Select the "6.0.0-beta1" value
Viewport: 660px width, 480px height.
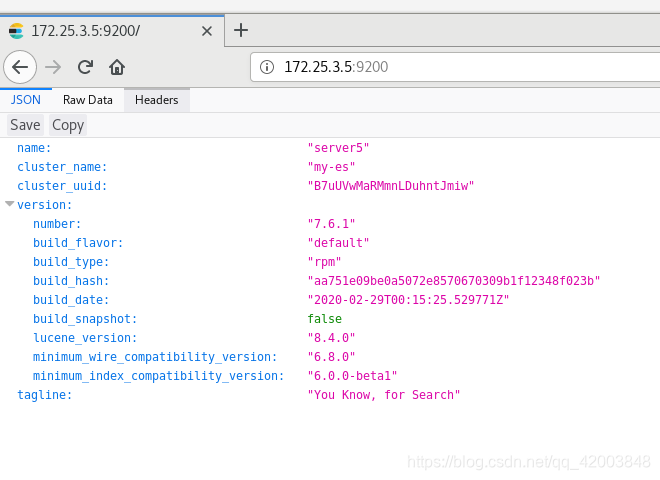(352, 376)
